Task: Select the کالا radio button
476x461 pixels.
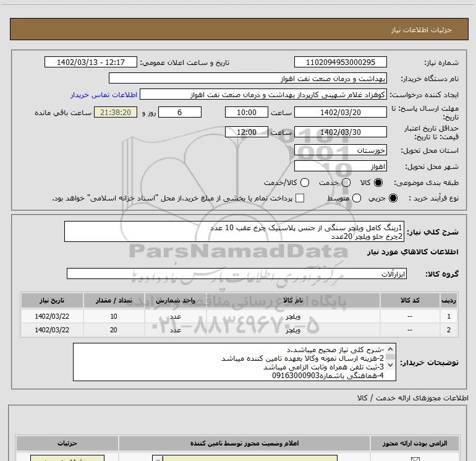Action: click(x=378, y=183)
